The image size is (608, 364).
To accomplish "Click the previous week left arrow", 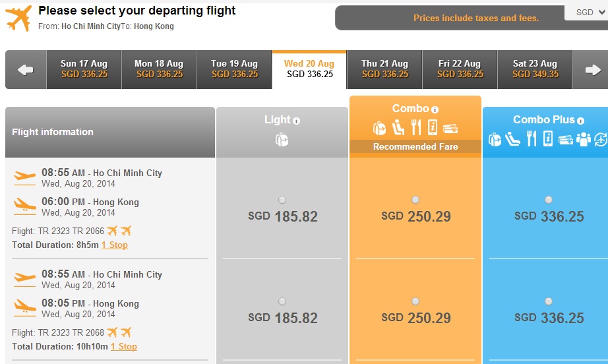I will pyautogui.click(x=26, y=70).
